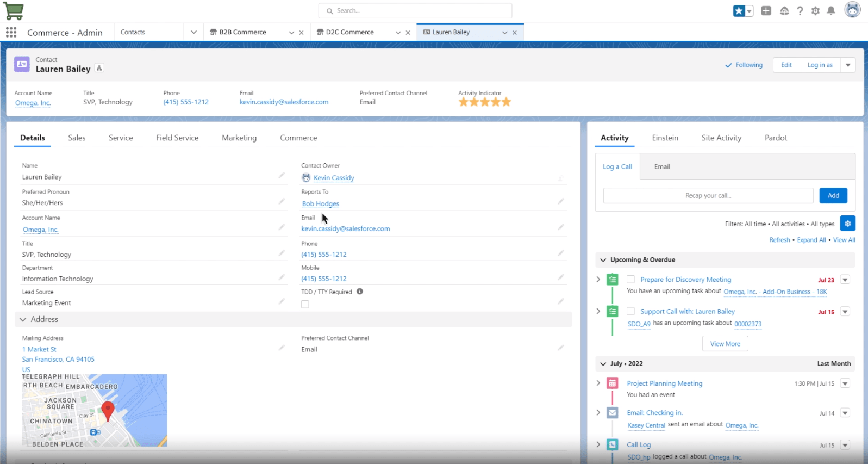
Task: Open the Bob Hodges link
Action: point(321,204)
